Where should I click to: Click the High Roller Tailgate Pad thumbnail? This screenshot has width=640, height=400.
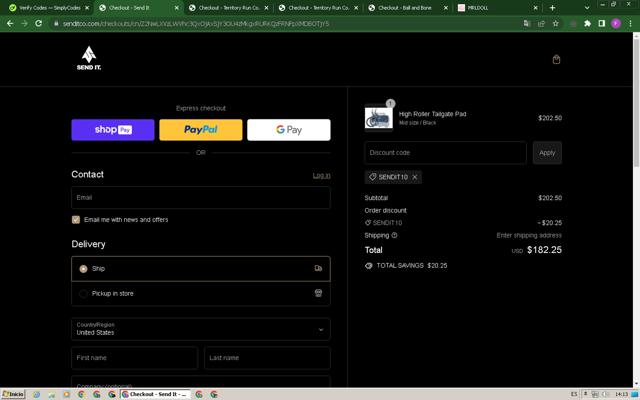[378, 118]
